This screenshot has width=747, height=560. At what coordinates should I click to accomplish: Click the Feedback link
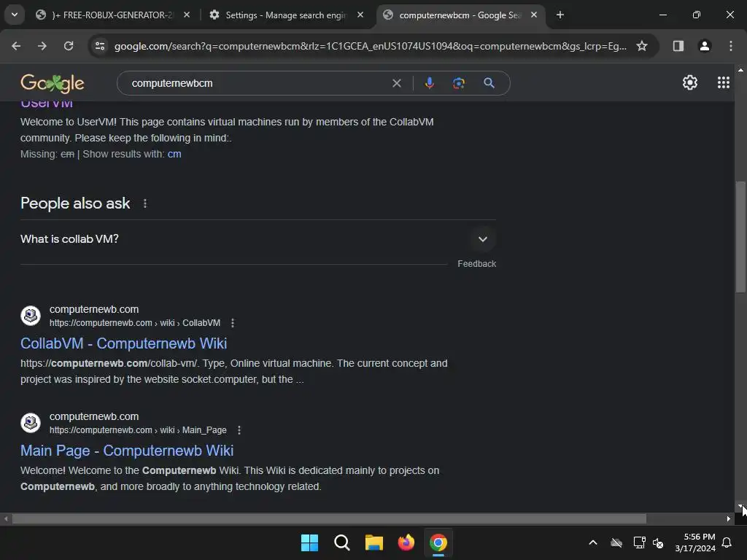pyautogui.click(x=476, y=264)
